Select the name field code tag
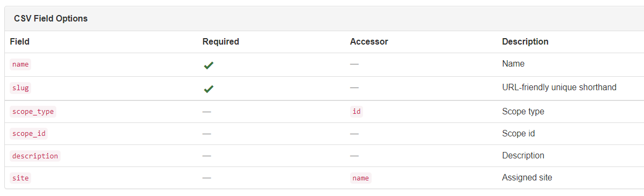Image resolution: width=644 pixels, height=196 pixels. [20, 64]
